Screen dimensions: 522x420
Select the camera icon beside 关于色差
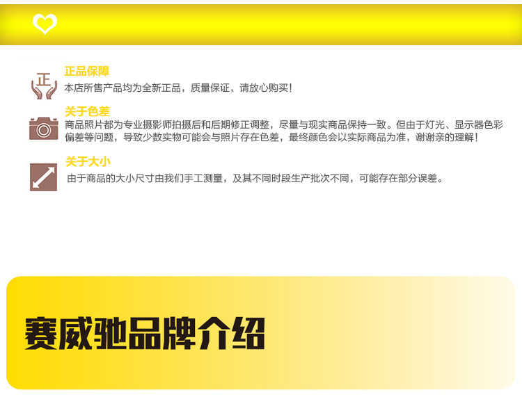tap(44, 129)
